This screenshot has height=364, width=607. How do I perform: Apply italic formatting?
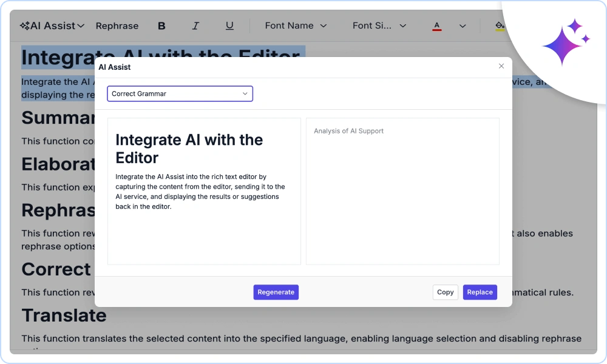pos(195,25)
